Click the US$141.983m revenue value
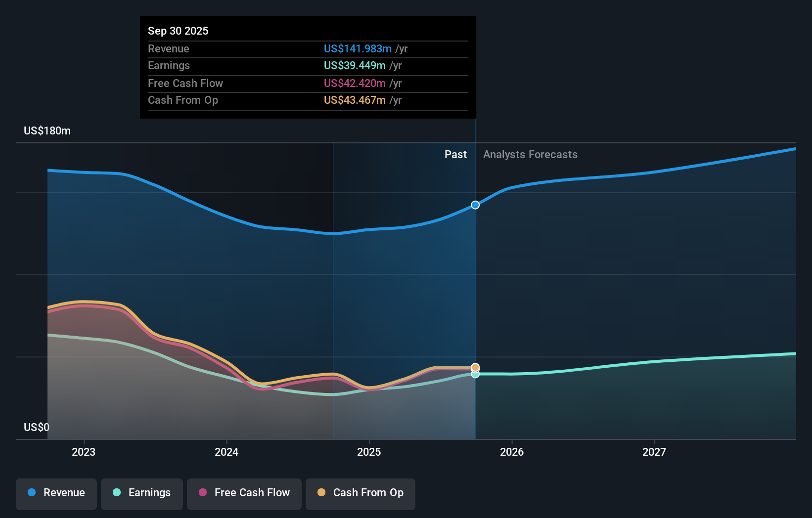The height and width of the screenshot is (518, 812). tap(358, 49)
